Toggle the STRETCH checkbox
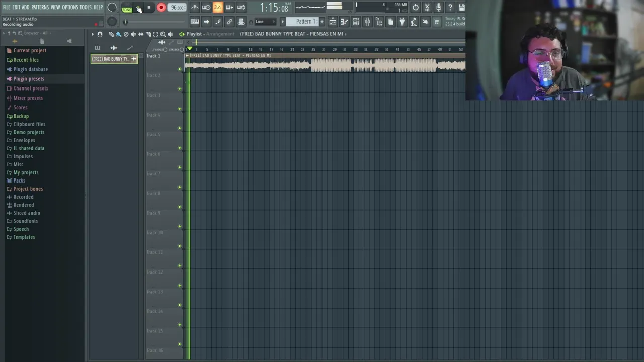 [x=183, y=50]
